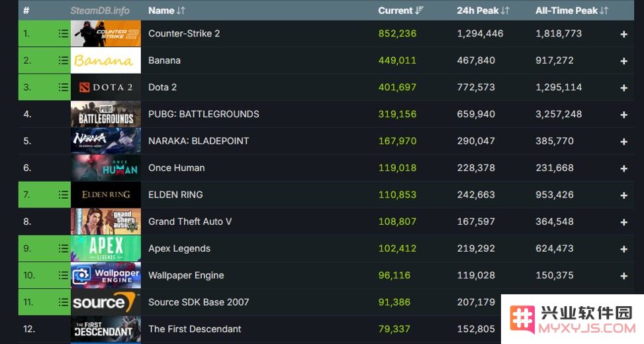
Task: Open the Grand Theft Auto V name link
Action: coord(190,221)
